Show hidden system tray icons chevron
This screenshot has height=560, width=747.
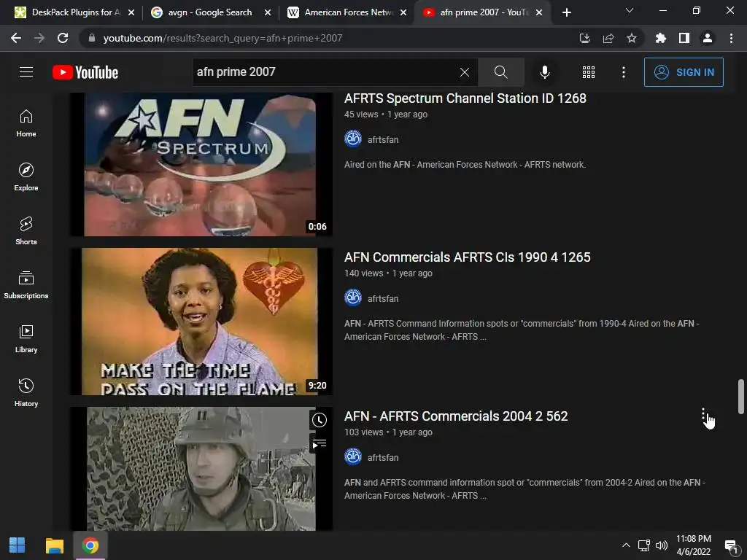pyautogui.click(x=627, y=545)
